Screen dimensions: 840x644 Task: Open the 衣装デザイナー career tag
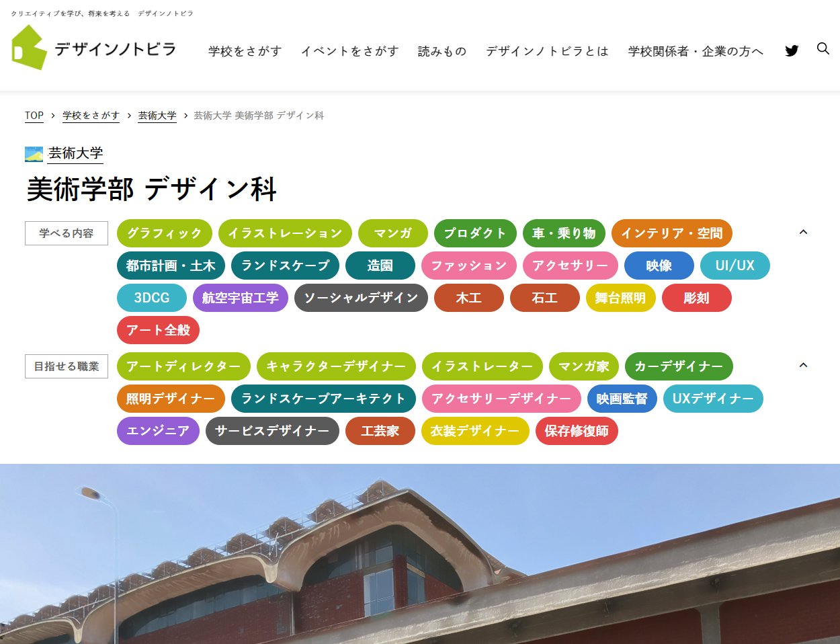(475, 431)
